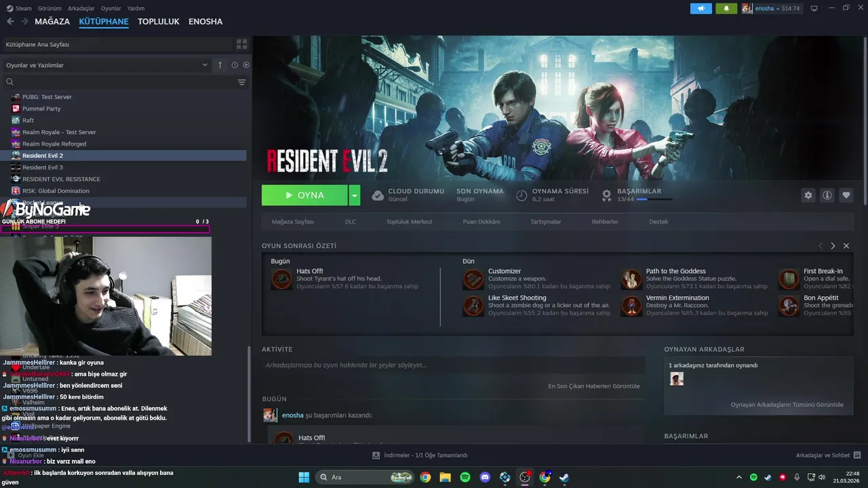Open the ENOSHA profile tab
The image size is (868, 488).
pos(205,22)
